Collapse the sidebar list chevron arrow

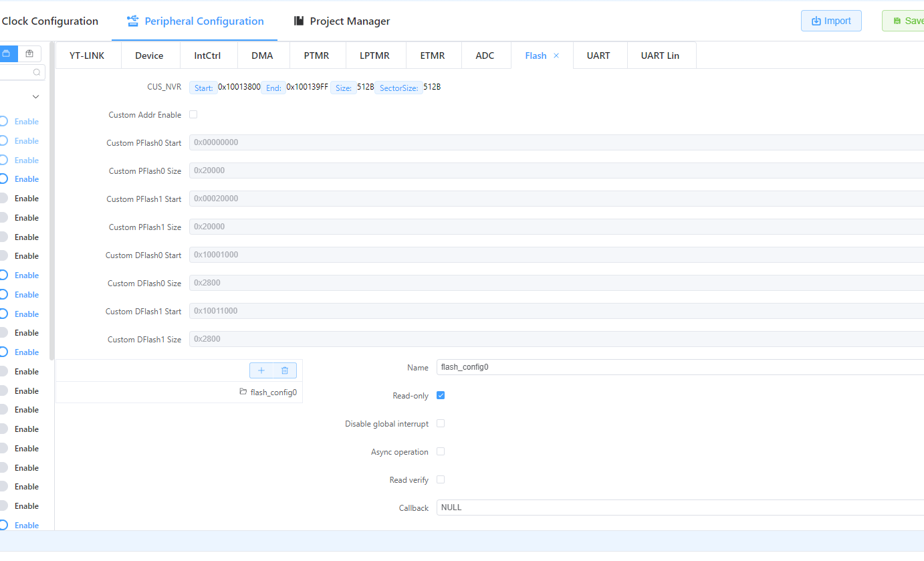coord(36,97)
